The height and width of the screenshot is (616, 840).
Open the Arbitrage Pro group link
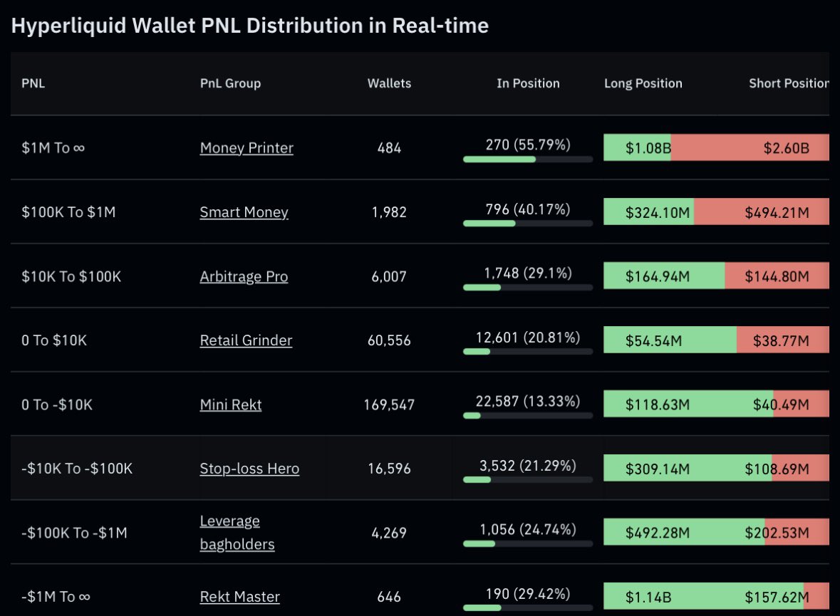[244, 276]
